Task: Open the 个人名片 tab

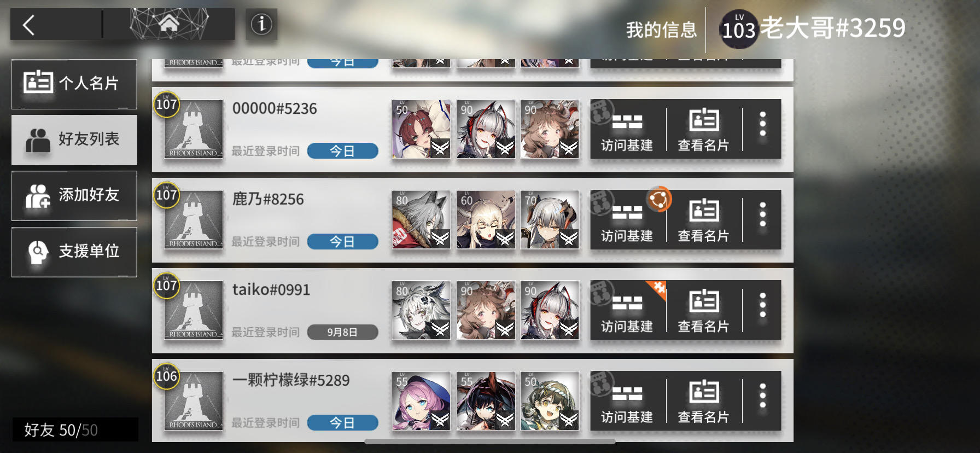Action: [x=74, y=84]
